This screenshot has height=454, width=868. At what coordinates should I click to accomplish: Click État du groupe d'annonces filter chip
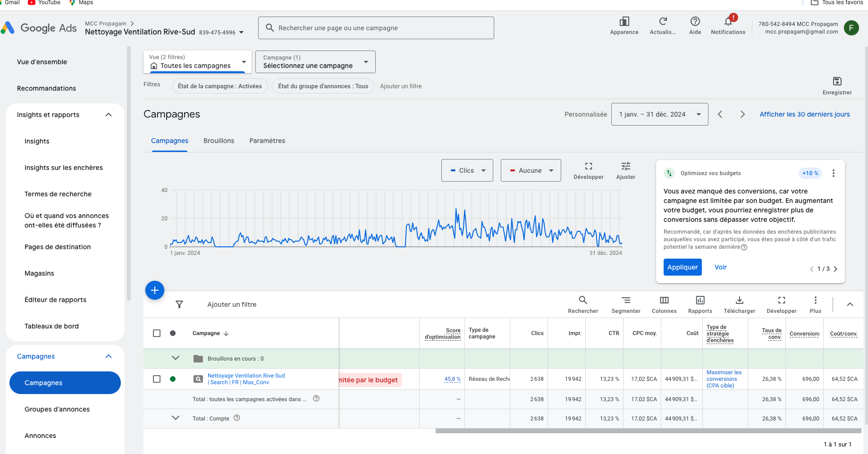pyautogui.click(x=323, y=86)
